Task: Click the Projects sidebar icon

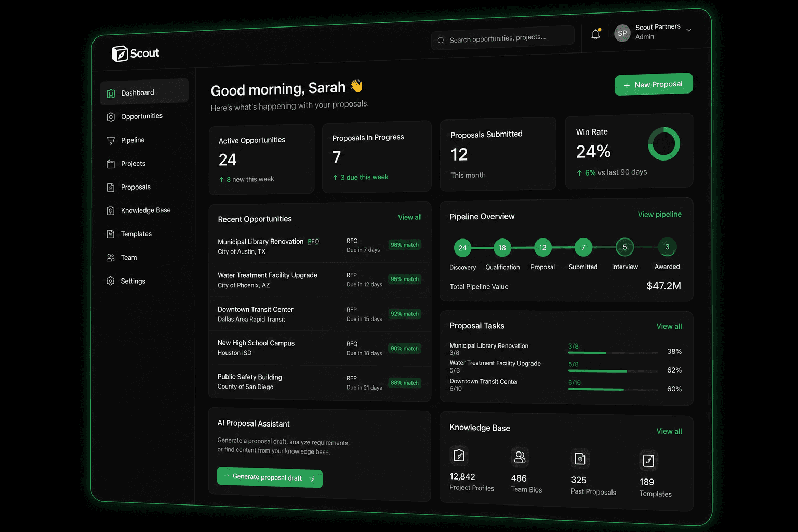Action: [x=111, y=164]
